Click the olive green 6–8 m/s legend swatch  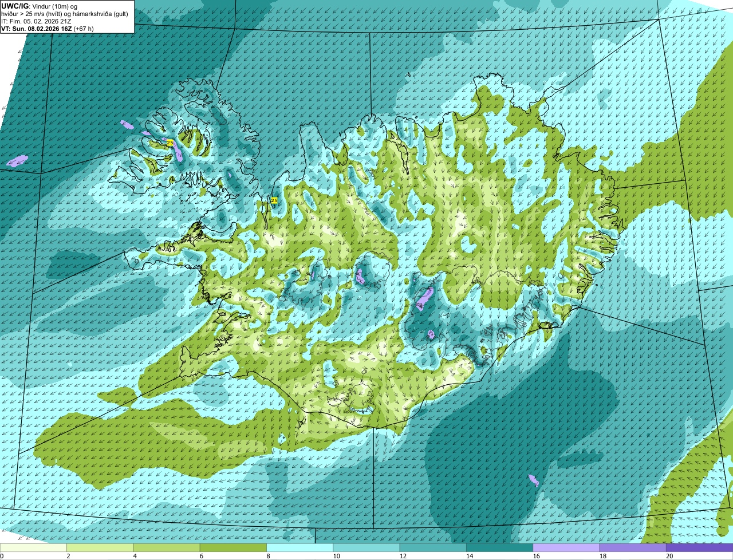[x=233, y=548]
